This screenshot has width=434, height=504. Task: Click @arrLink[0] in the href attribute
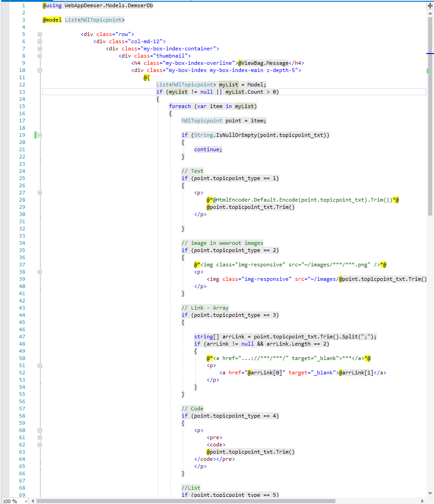coord(265,373)
